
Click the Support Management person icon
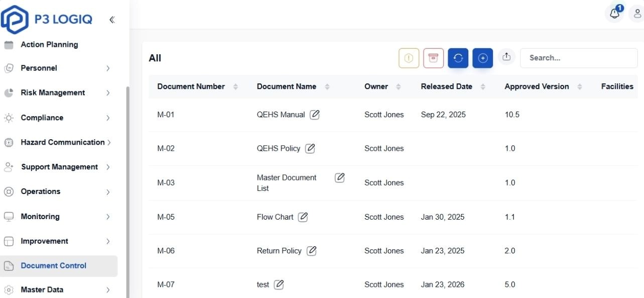pos(9,167)
